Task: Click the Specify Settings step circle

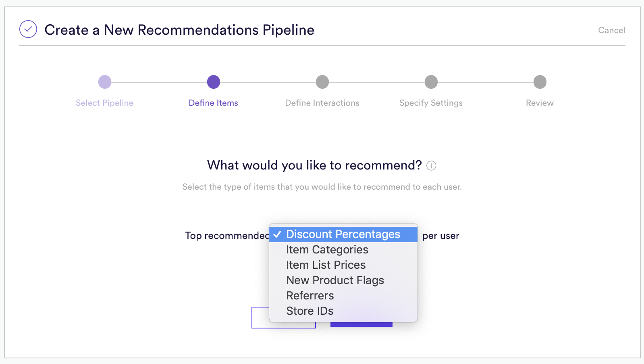Action: click(x=431, y=82)
